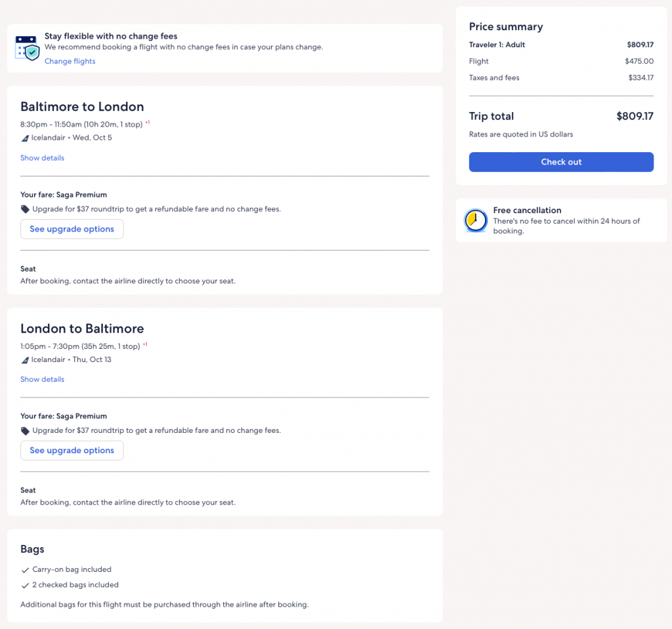Click Icelandair logo on Baltimore to London flight
This screenshot has width=672, height=629.
click(x=25, y=138)
